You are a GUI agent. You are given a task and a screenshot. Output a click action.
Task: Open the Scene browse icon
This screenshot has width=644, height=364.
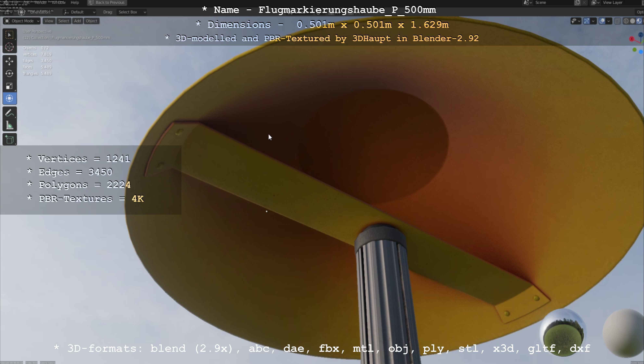click(528, 2)
